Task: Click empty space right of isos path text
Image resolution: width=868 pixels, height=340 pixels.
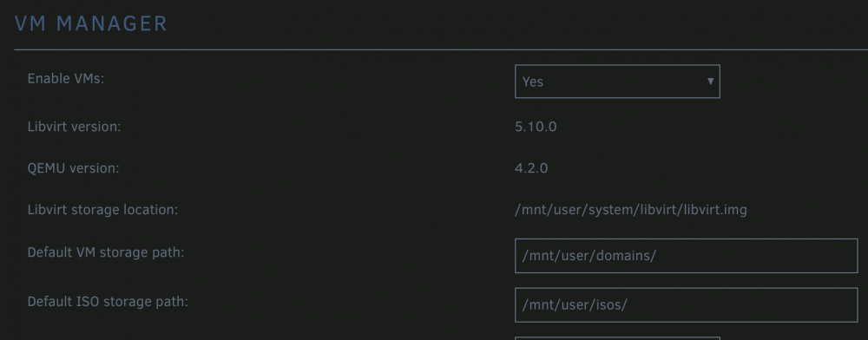Action: (x=742, y=304)
